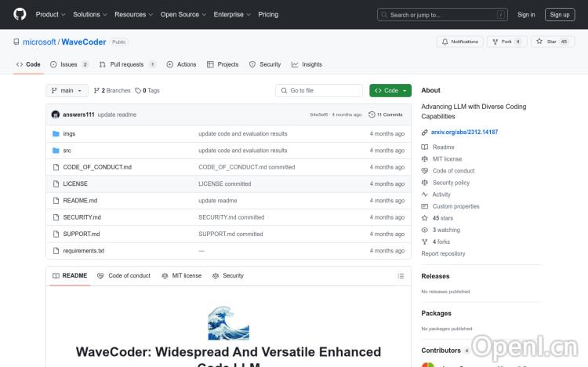Viewport: 588px width, 367px height.
Task: Open the LICENSE committed commit message
Action: click(x=225, y=183)
